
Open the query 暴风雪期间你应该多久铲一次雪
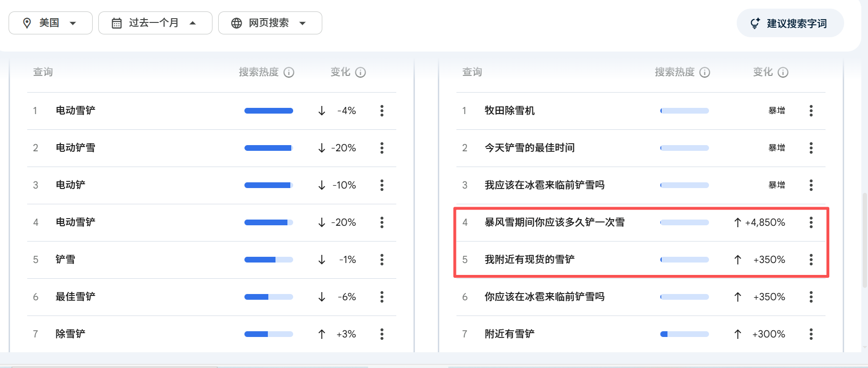click(554, 222)
